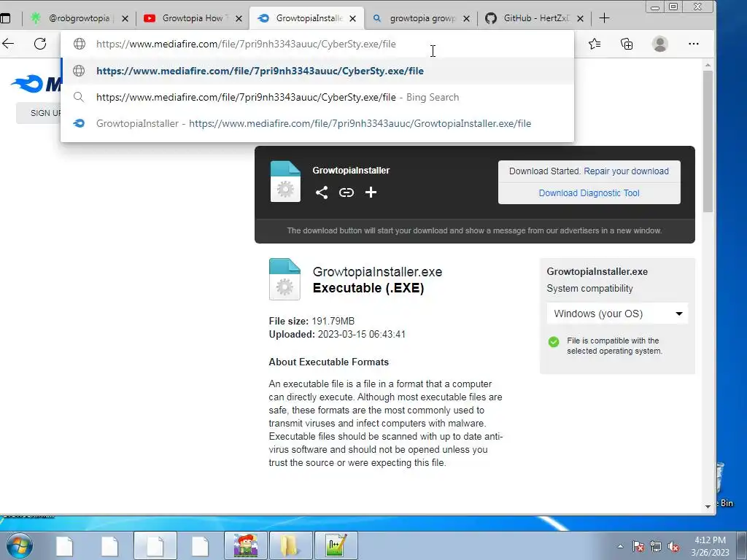Select the bold CyberSty.exe URL suggestion
Image resolution: width=747 pixels, height=560 pixels.
pos(317,71)
